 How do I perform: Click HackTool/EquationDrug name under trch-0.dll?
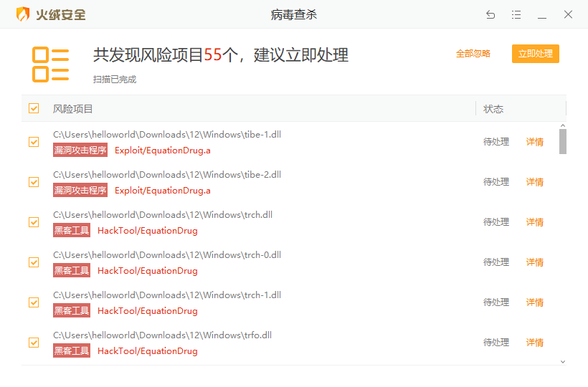click(x=148, y=271)
